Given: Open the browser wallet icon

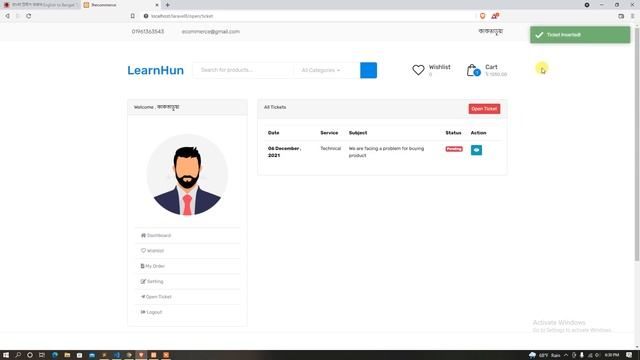Looking at the screenshot, I should click(621, 16).
